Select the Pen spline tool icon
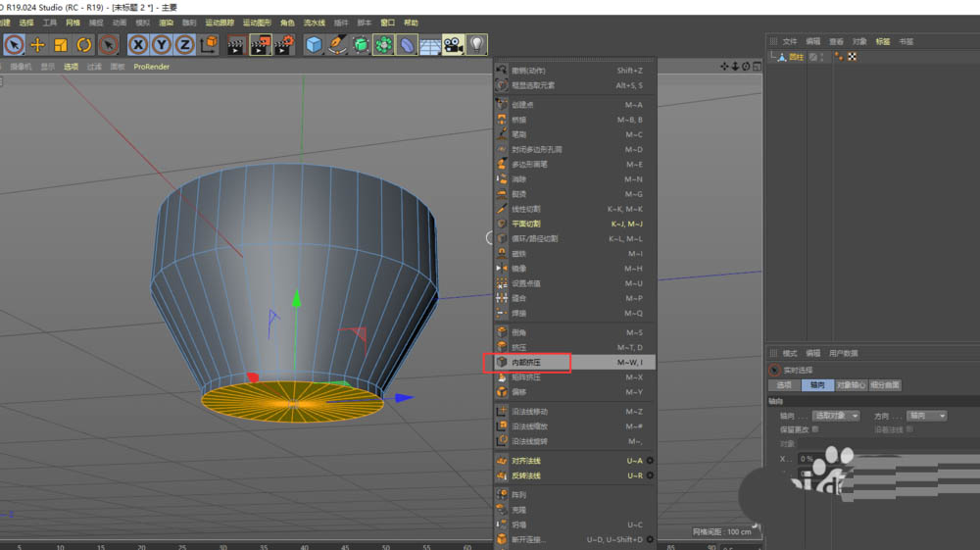 337,44
